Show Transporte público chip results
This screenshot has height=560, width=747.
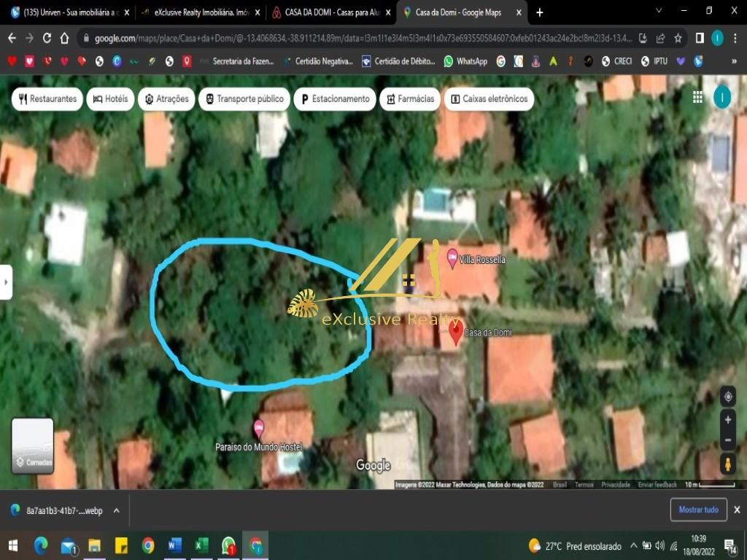(x=244, y=99)
